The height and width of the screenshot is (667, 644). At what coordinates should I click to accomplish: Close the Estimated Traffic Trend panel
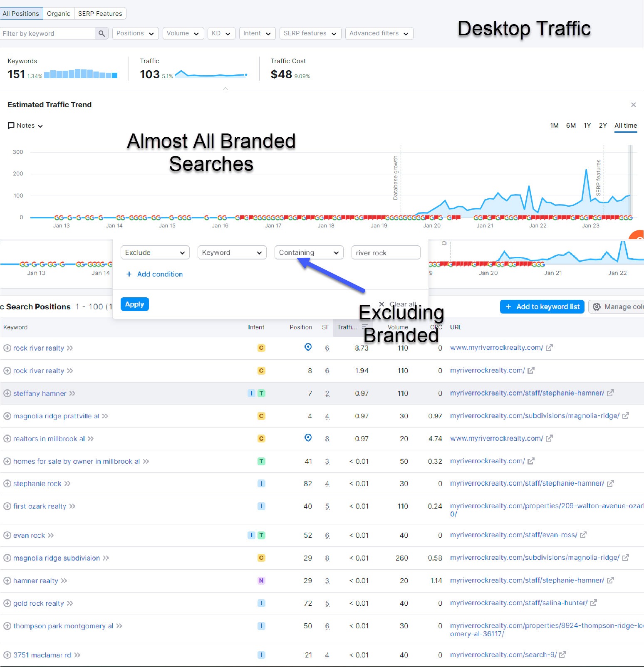[633, 105]
